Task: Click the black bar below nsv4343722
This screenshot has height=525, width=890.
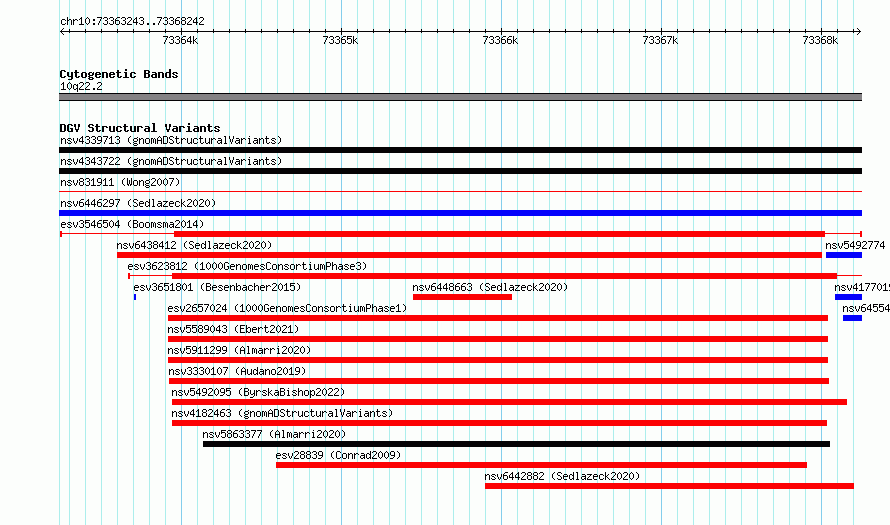Action: click(x=460, y=171)
